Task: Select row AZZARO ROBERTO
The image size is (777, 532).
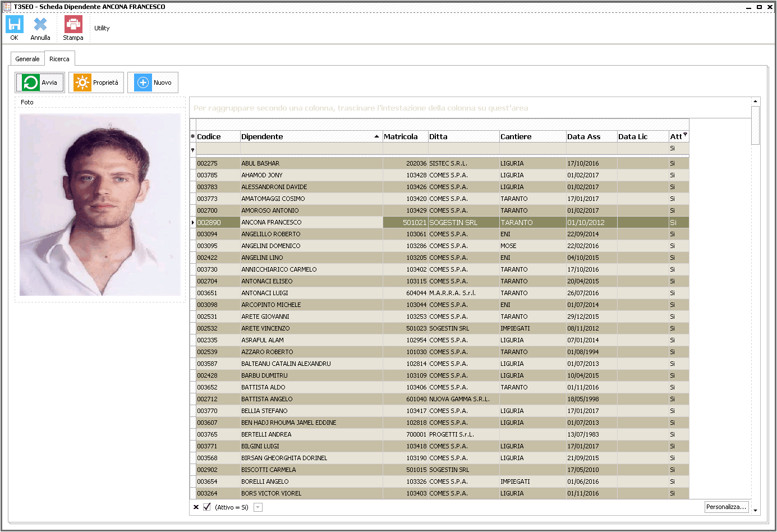Action: 442,352
